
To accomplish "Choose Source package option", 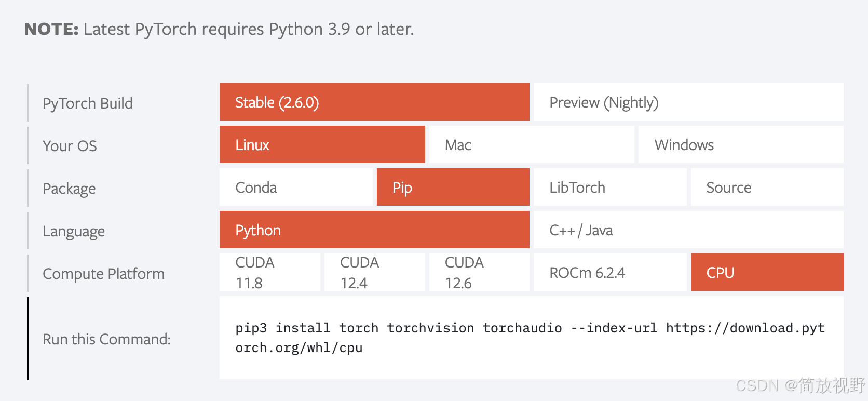I will pyautogui.click(x=766, y=188).
